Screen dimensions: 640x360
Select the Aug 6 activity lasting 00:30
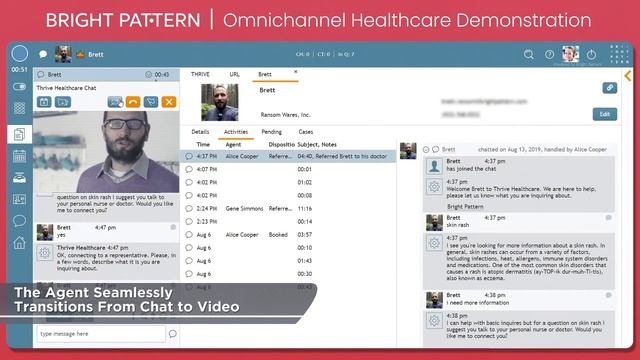coord(288,274)
